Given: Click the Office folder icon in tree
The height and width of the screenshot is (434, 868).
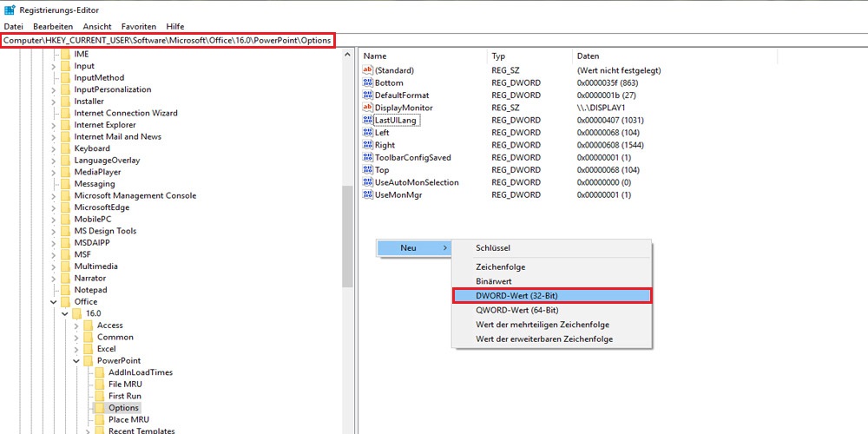Looking at the screenshot, I should 65,302.
